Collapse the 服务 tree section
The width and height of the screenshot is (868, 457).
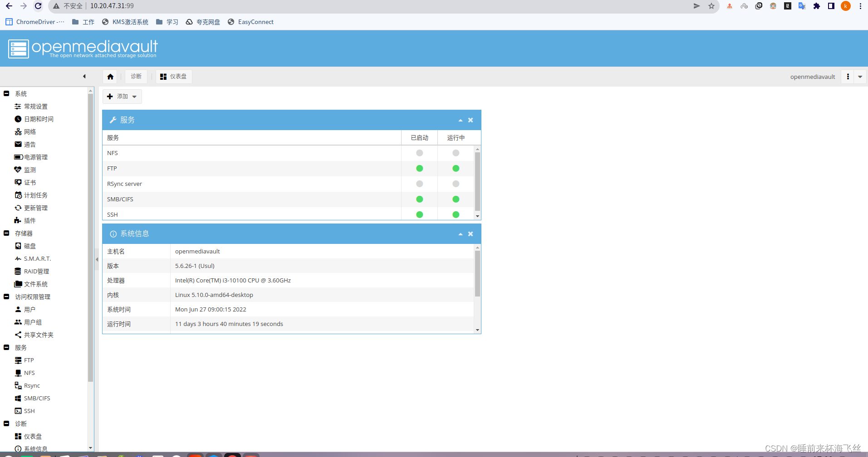6,348
